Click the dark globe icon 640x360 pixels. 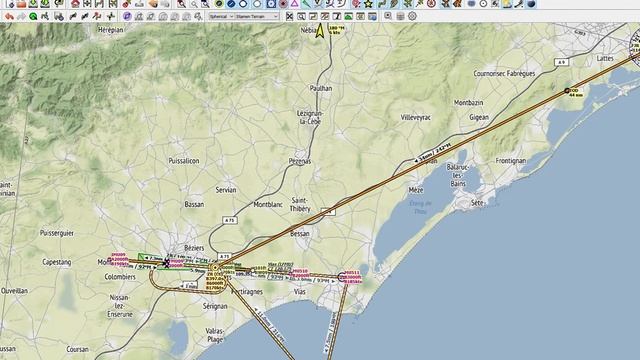[x=531, y=4]
